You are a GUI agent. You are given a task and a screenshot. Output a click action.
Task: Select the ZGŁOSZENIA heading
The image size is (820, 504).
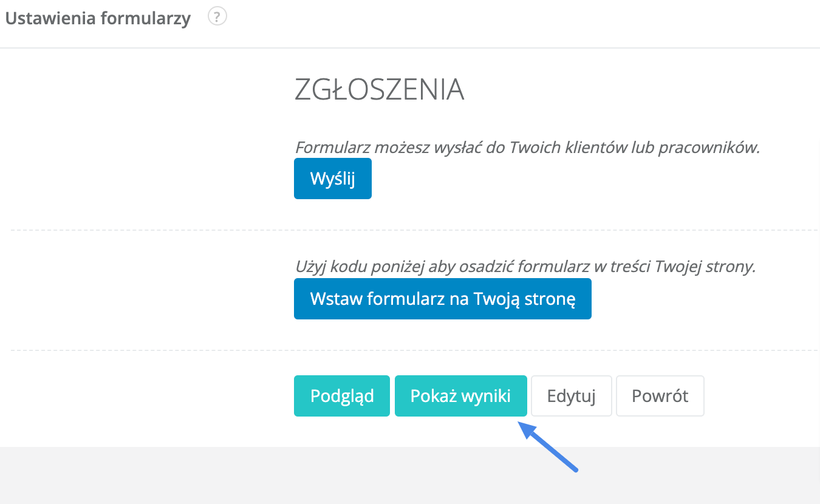point(379,90)
